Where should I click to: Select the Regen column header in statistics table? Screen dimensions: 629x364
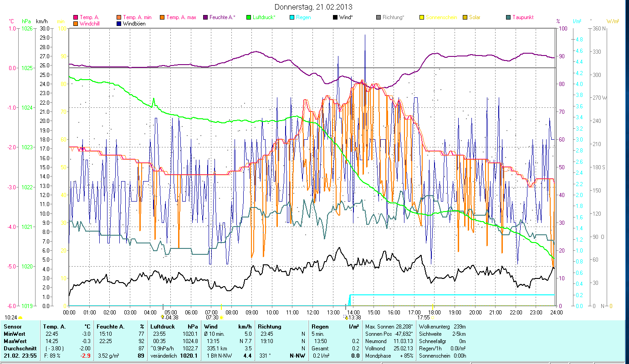click(x=320, y=327)
